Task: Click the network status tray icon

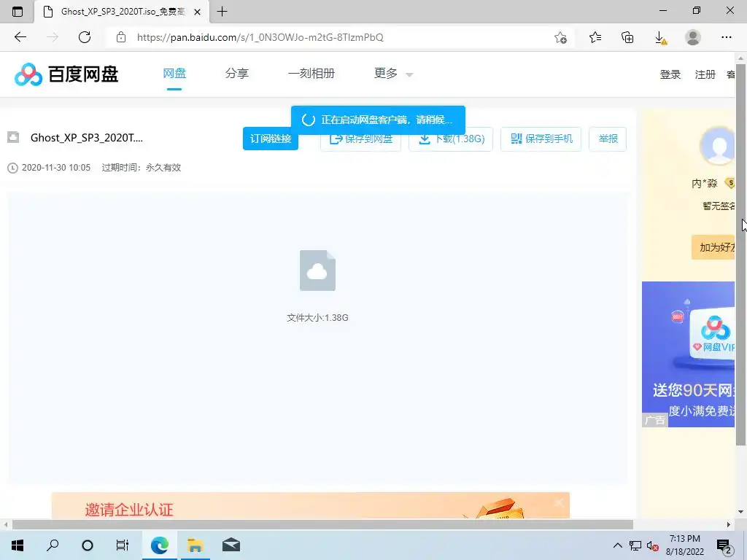Action: 635,545
